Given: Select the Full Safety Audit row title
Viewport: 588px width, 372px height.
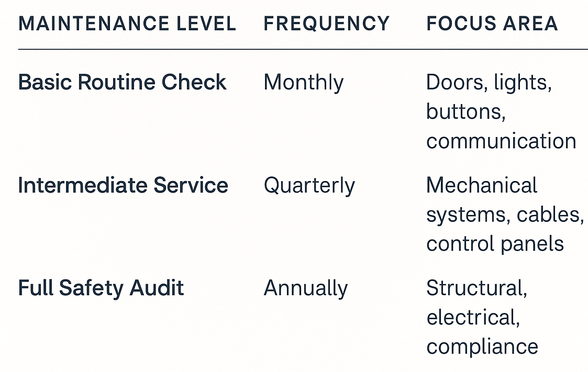Looking at the screenshot, I should coord(101,288).
